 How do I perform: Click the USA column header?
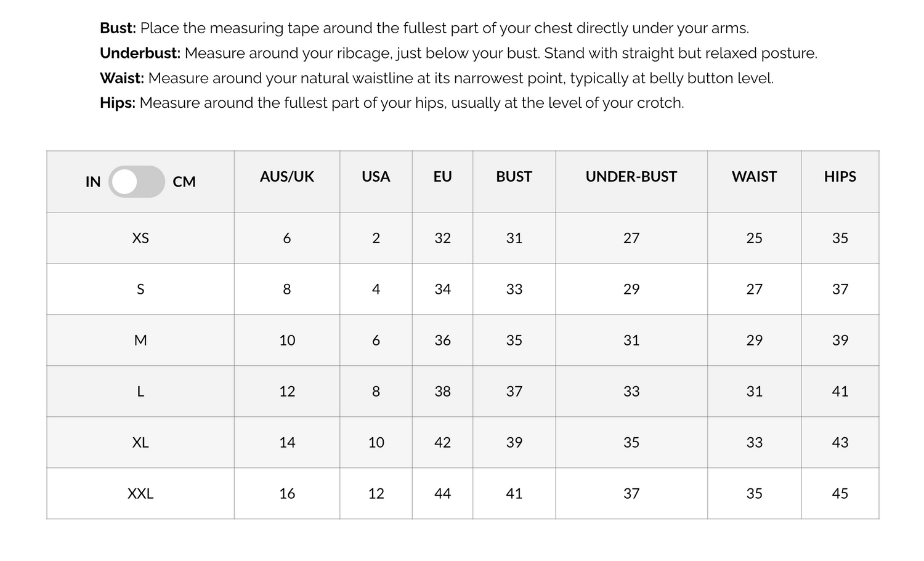(x=376, y=177)
